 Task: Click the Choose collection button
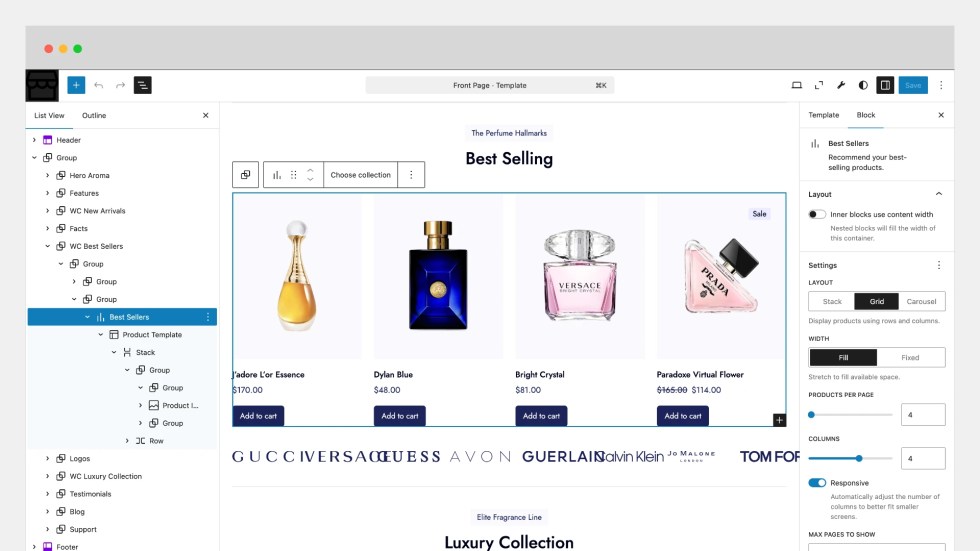361,175
